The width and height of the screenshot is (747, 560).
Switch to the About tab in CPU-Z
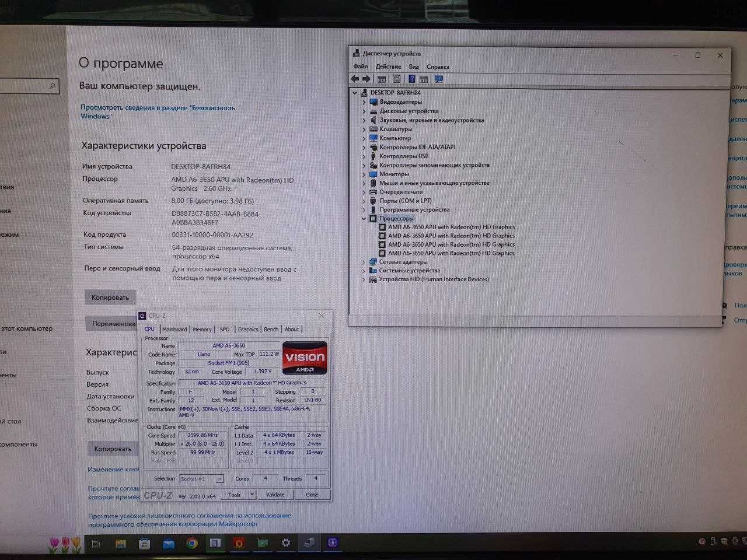[x=292, y=329]
